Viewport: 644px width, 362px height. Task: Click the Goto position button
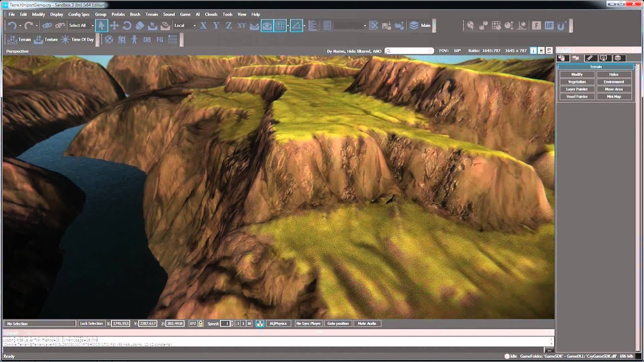coord(338,323)
